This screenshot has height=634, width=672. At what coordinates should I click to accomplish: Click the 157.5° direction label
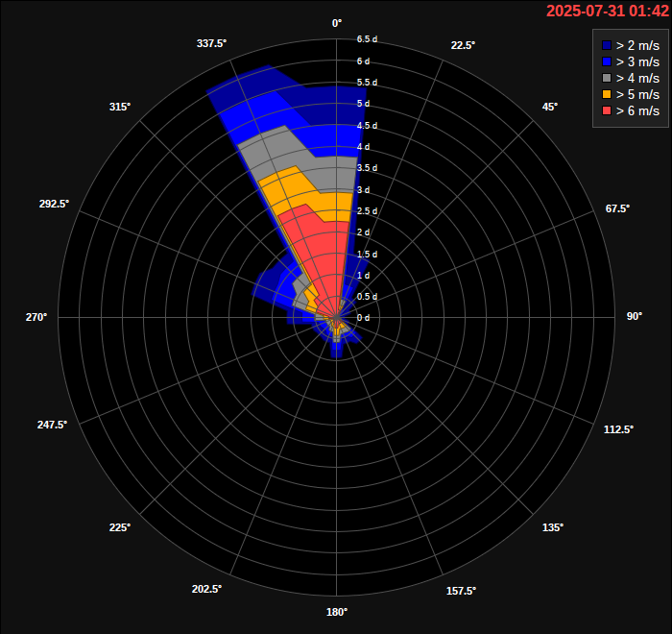point(461,591)
